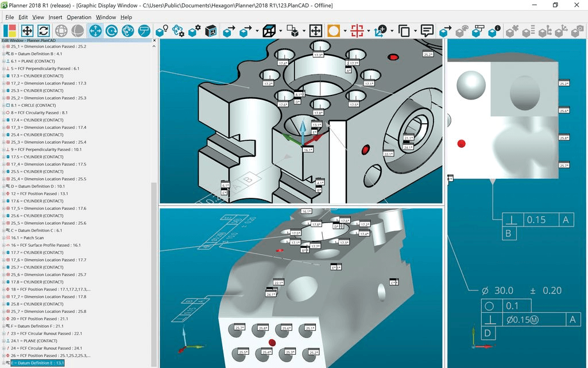Open the File menu
The height and width of the screenshot is (368, 588).
(10, 17)
